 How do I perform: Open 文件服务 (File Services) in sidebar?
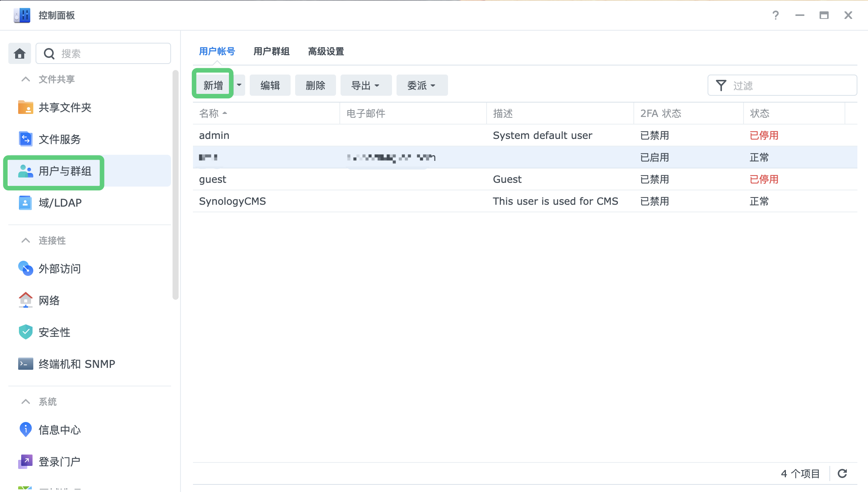pos(59,139)
